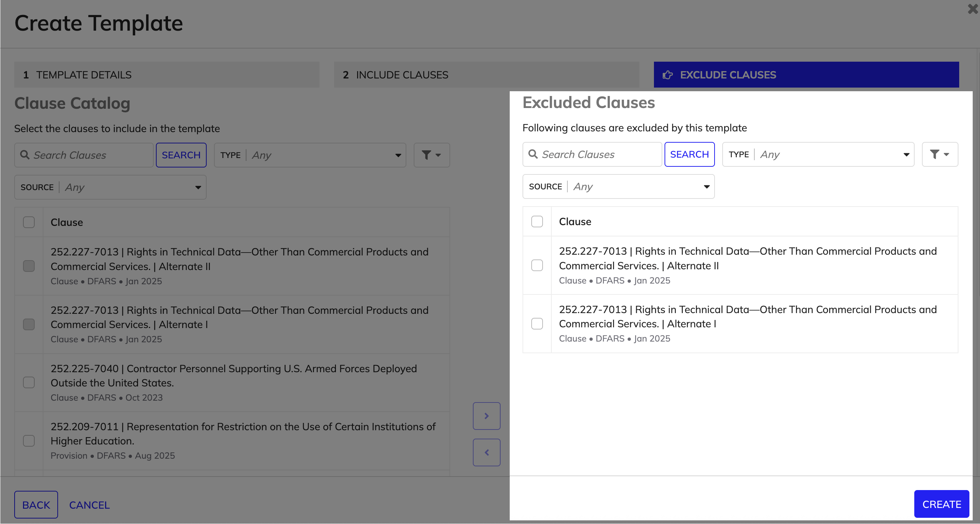The height and width of the screenshot is (524, 980).
Task: Close the Create Template dialog with X
Action: click(x=972, y=8)
